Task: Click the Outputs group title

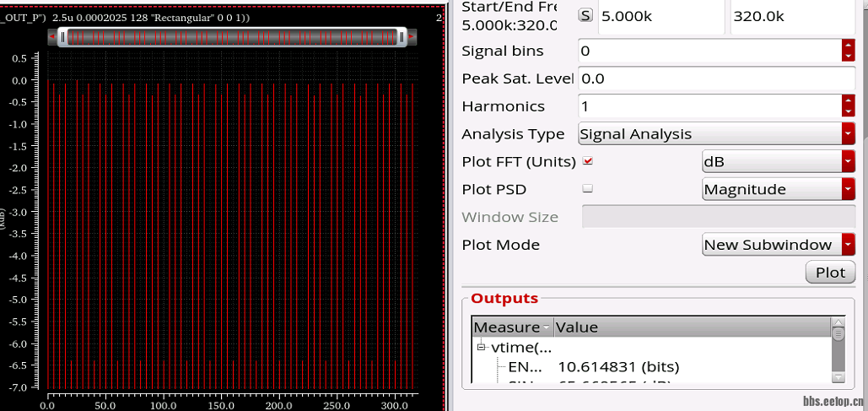Action: (504, 298)
